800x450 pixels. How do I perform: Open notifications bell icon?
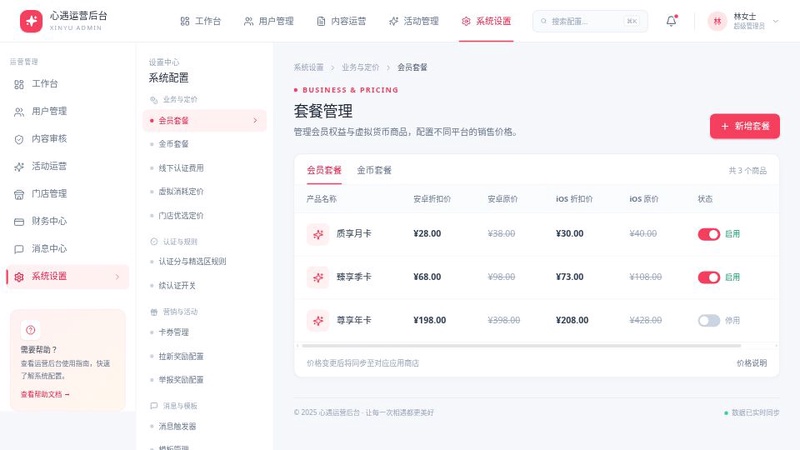671,21
